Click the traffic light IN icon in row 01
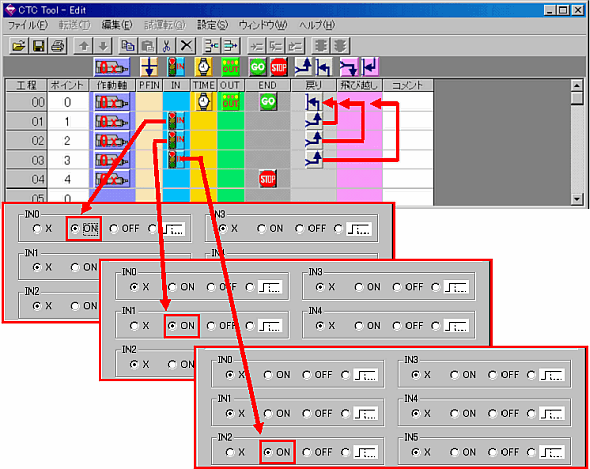This screenshot has width=590, height=469. [x=176, y=121]
